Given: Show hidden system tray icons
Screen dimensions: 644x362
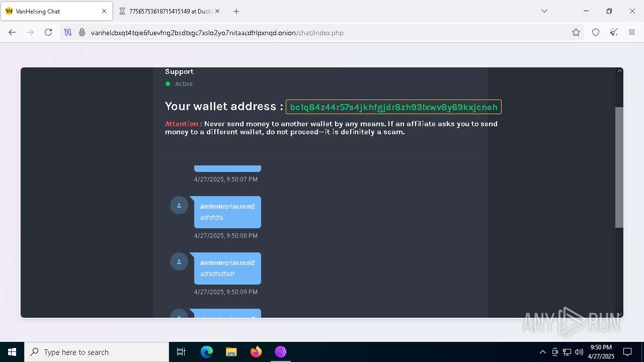Looking at the screenshot, I should 542,352.
